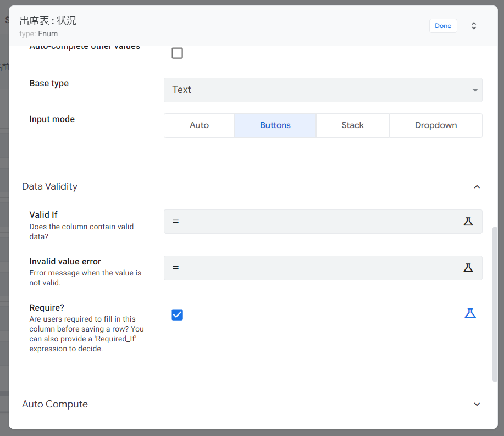Click the Auto Compute section heading
504x436 pixels.
coord(55,404)
